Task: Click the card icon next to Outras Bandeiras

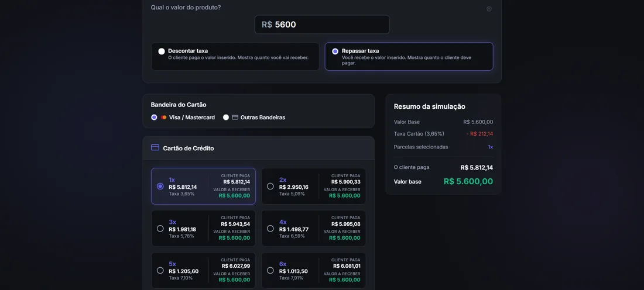Action: [x=235, y=118]
